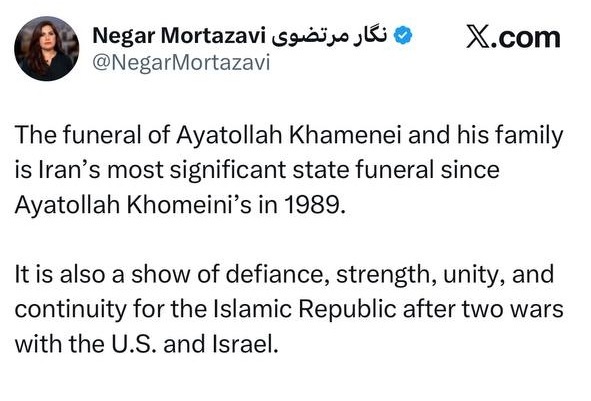Image resolution: width=591 pixels, height=401 pixels.
Task: Open the @NegarMortazavi handle link
Action: [x=181, y=62]
